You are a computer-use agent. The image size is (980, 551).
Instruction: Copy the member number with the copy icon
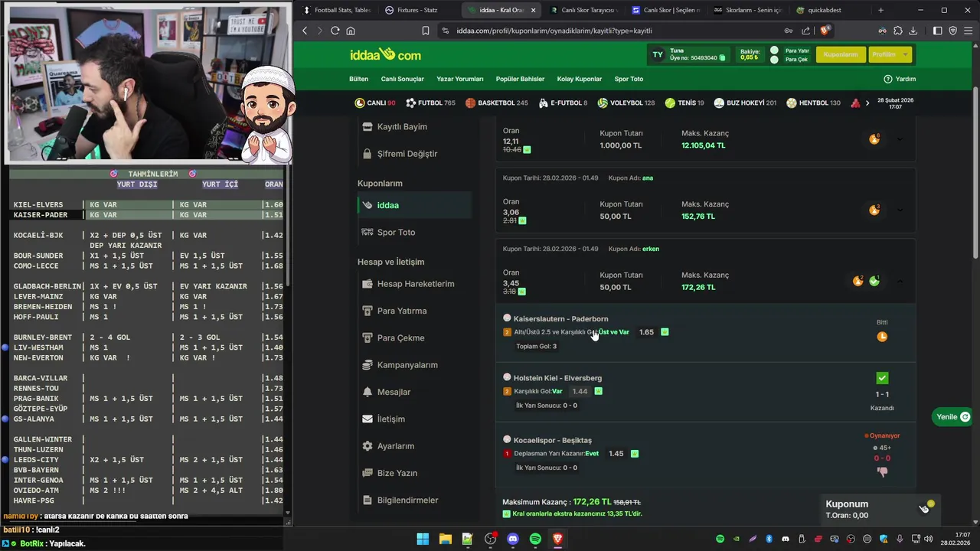tap(722, 57)
